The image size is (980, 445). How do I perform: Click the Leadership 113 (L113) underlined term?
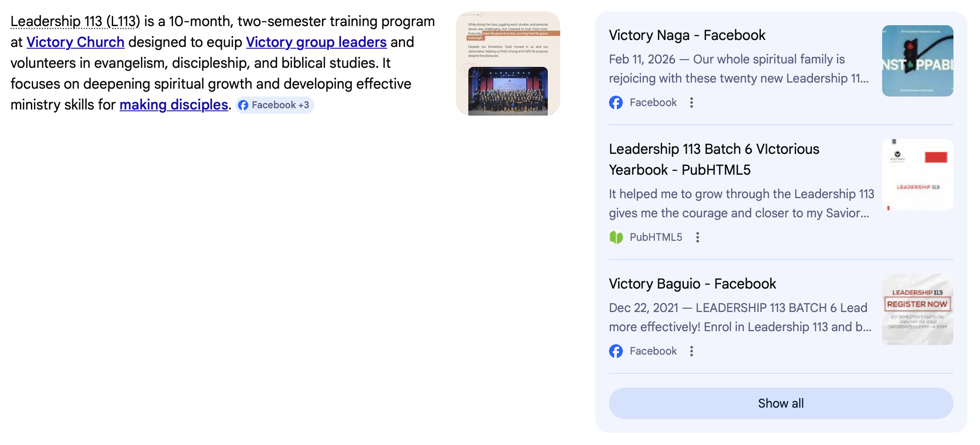[x=75, y=21]
